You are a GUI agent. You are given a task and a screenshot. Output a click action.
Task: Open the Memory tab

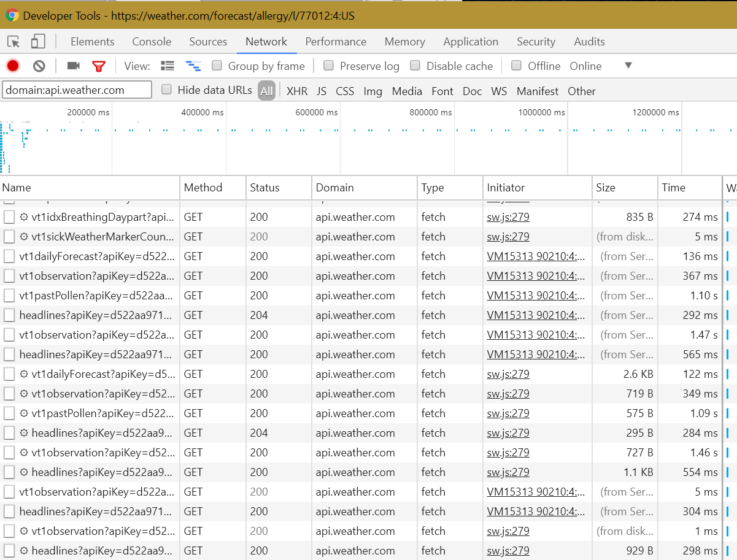tap(405, 42)
